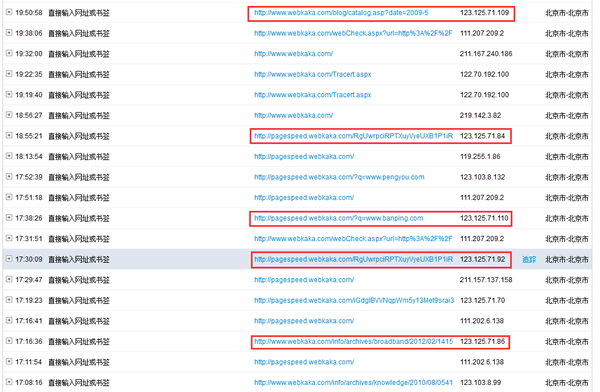Expand the 17:16:41 visit entry
Image resolution: width=600 pixels, height=392 pixels.
(x=9, y=320)
